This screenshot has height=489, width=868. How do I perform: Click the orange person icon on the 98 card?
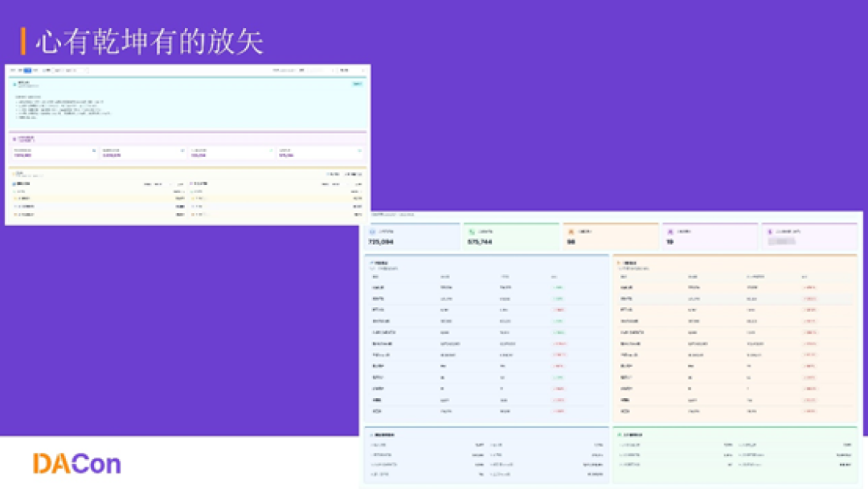tap(571, 232)
